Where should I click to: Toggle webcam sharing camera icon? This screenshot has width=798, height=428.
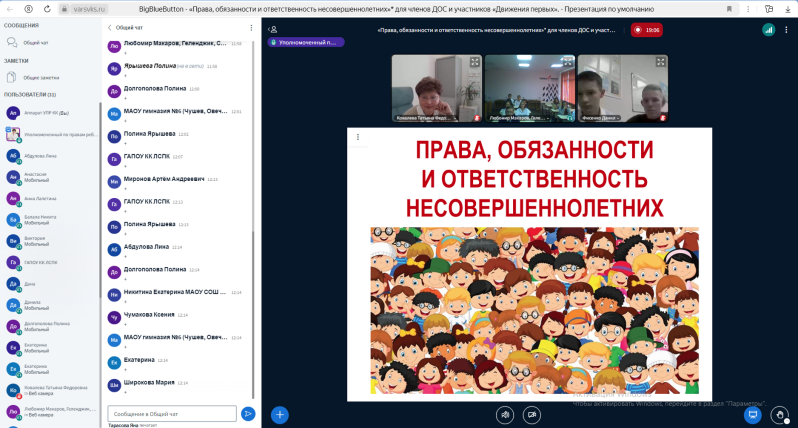533,413
